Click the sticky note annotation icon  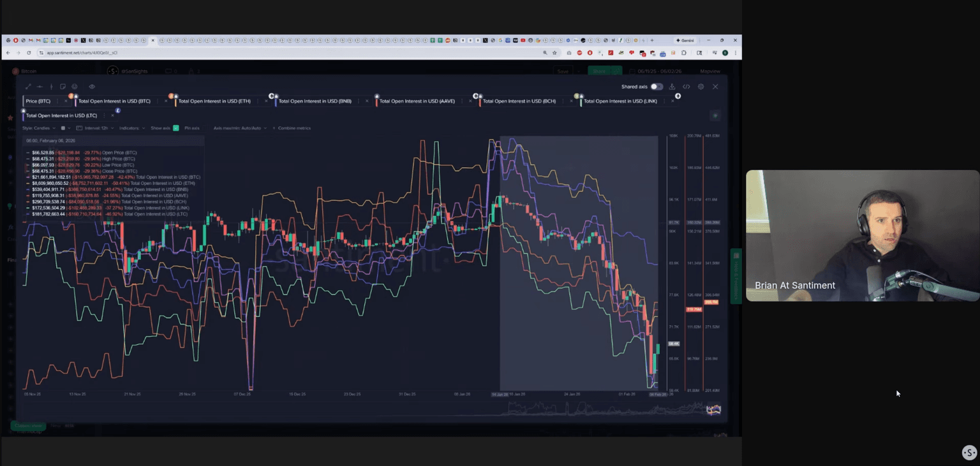pyautogui.click(x=63, y=87)
